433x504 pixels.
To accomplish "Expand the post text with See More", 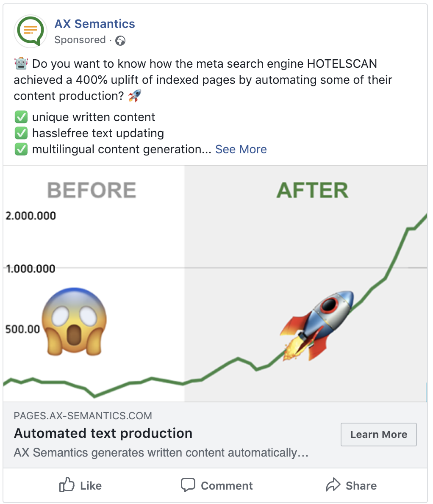I will click(x=241, y=149).
